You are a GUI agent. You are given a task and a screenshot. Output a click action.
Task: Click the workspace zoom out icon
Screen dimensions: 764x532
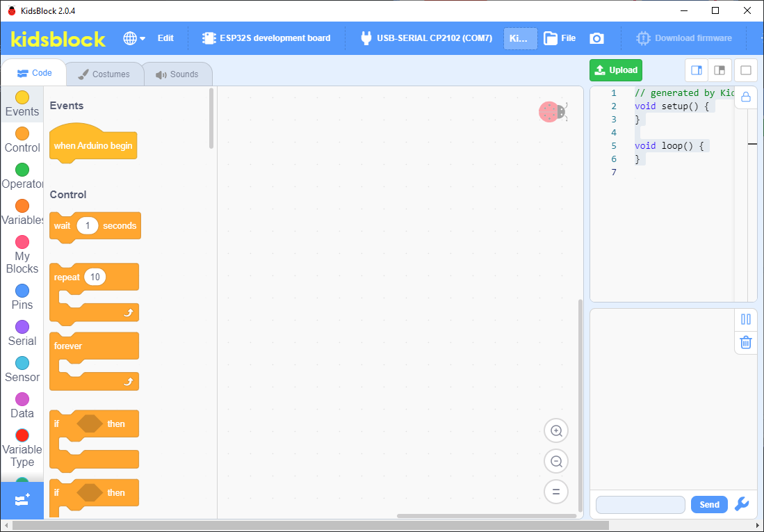pyautogui.click(x=556, y=461)
